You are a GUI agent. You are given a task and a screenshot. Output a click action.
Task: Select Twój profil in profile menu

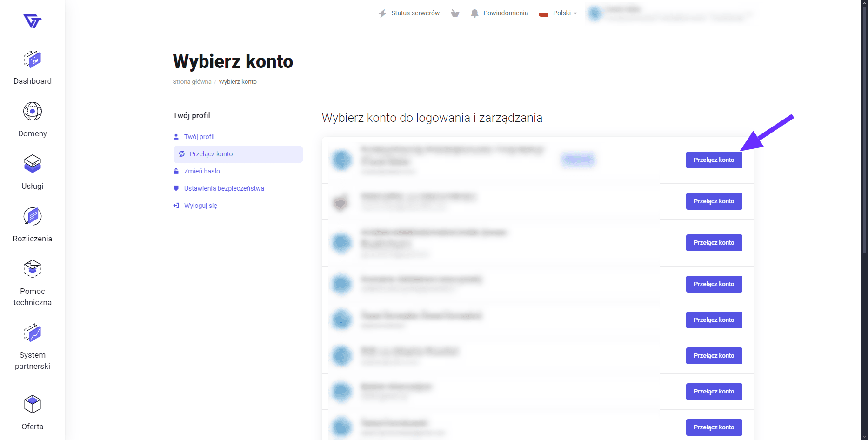pos(199,137)
